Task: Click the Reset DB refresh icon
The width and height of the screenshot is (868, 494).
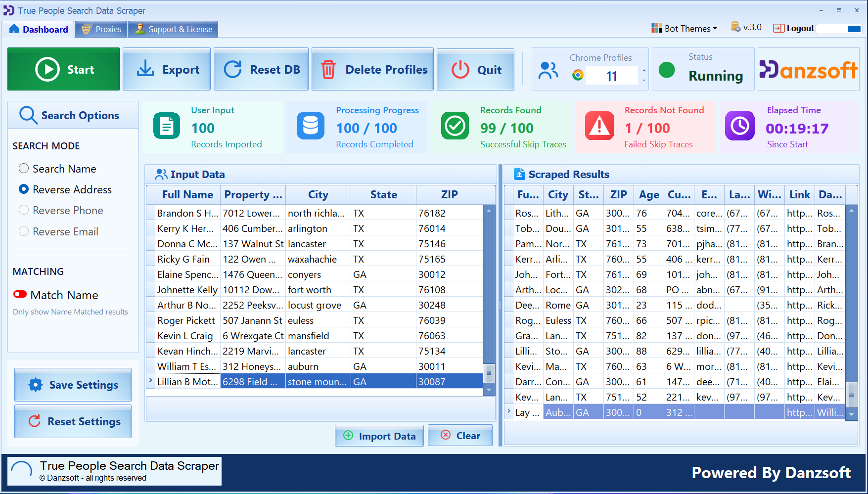Action: pyautogui.click(x=233, y=69)
